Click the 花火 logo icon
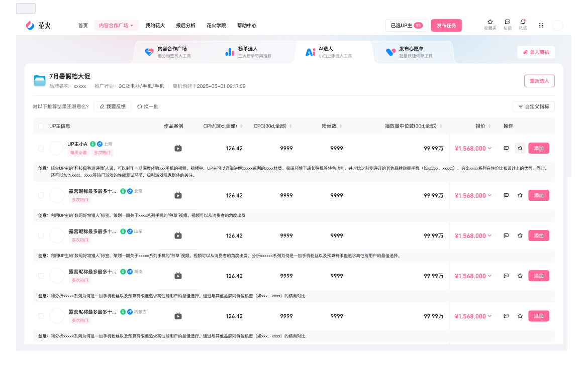The height and width of the screenshot is (365, 588). [29, 25]
